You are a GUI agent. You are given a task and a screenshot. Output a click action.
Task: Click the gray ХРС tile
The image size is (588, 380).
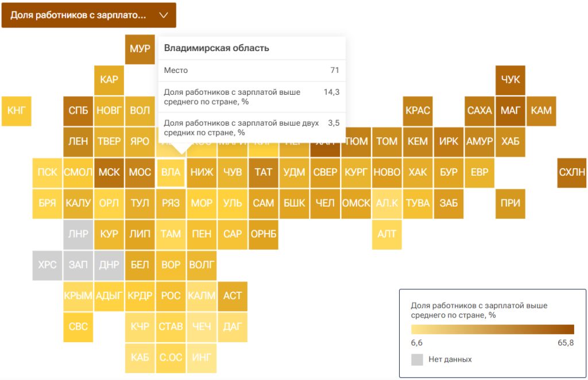tap(47, 265)
